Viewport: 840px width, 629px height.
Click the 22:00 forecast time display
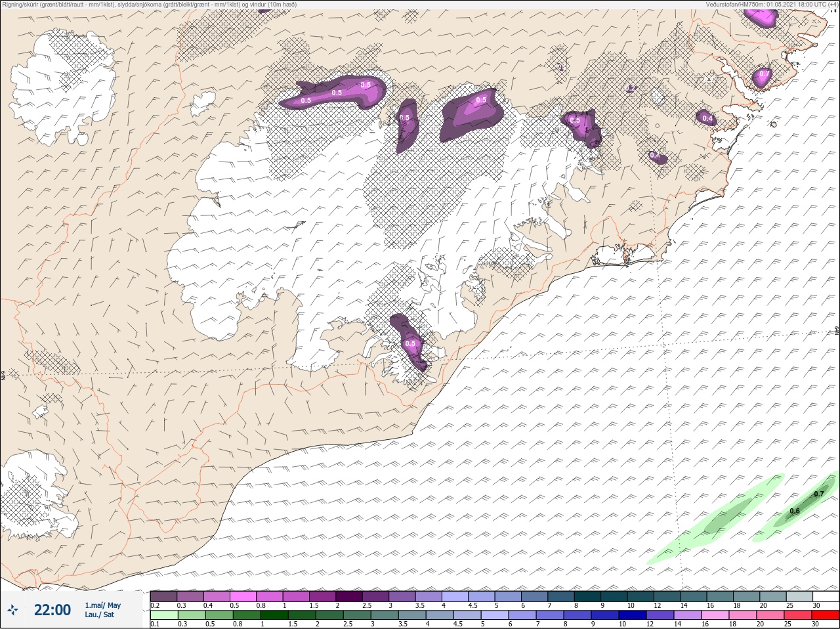point(52,610)
